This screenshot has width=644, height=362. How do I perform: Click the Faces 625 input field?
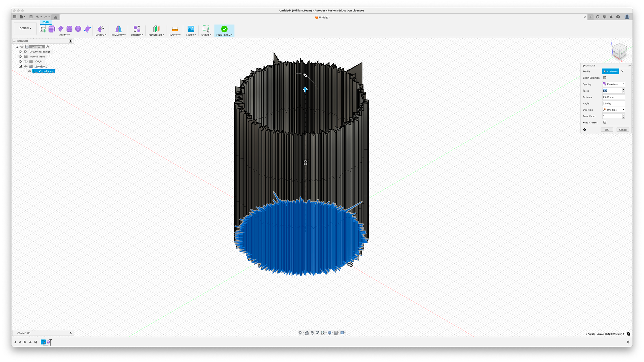point(612,90)
